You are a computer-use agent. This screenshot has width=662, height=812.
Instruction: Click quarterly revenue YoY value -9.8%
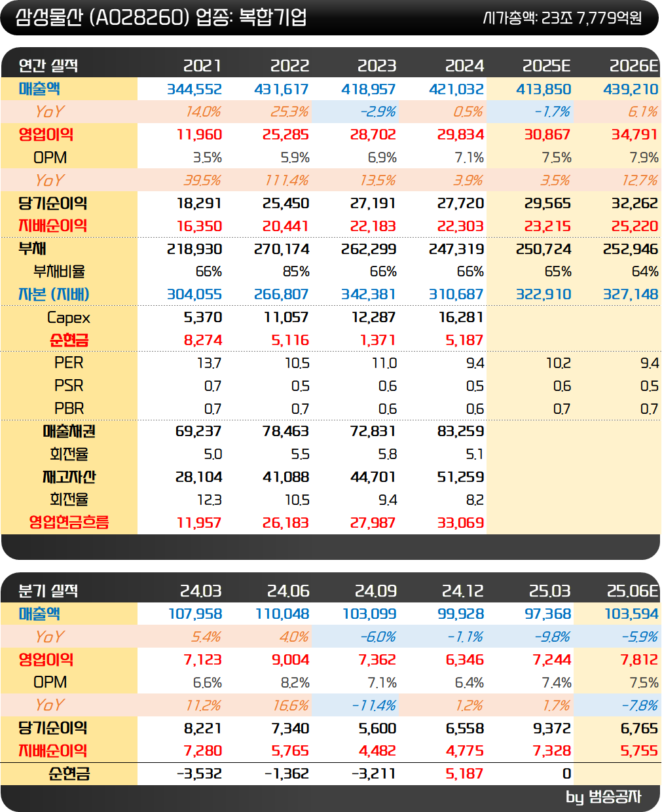tap(552, 637)
